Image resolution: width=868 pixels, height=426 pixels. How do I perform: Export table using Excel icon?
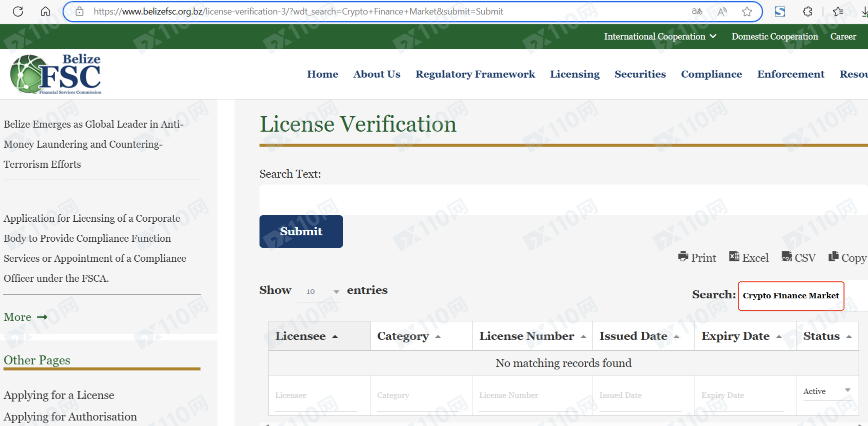pyautogui.click(x=748, y=257)
